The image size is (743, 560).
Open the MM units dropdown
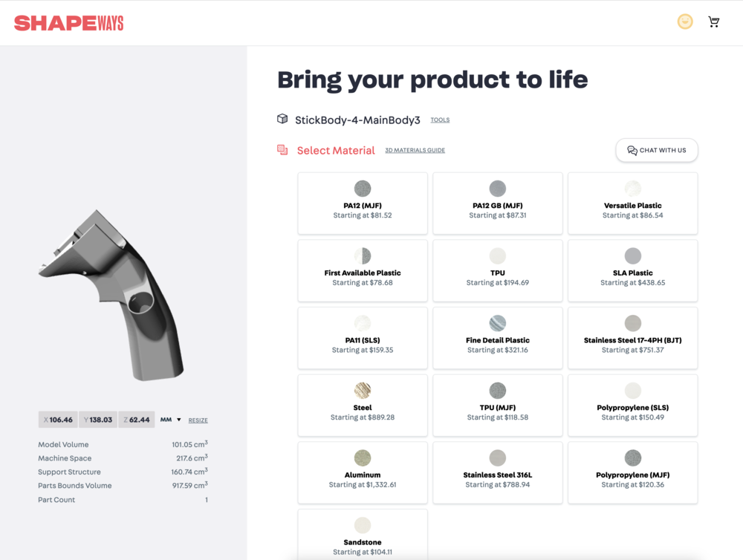click(x=171, y=420)
